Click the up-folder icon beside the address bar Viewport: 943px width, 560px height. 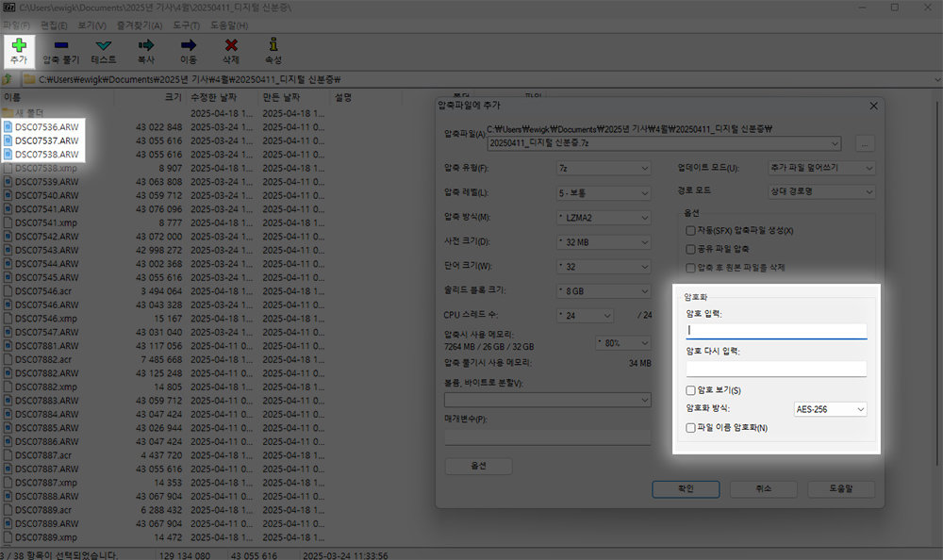point(8,79)
